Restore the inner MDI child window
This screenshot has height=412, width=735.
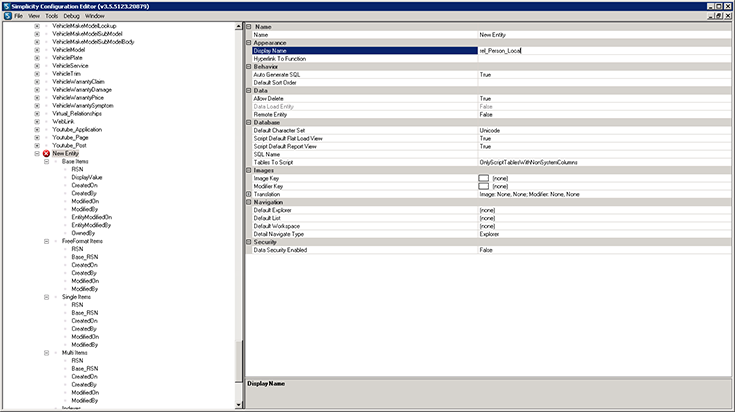[x=719, y=16]
